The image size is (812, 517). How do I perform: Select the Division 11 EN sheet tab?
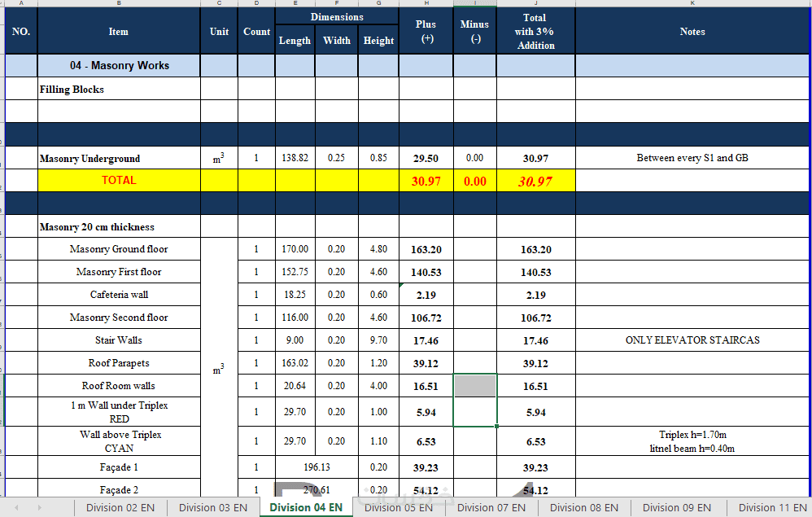tap(771, 508)
